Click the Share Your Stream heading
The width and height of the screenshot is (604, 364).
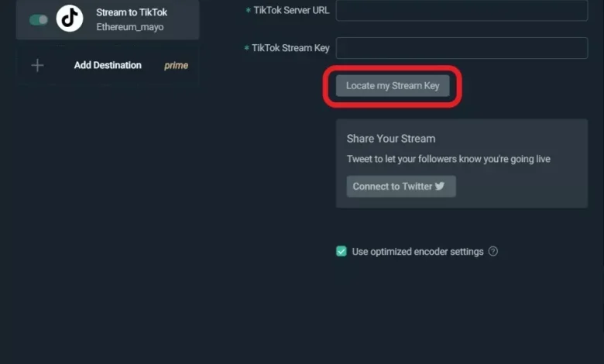391,139
